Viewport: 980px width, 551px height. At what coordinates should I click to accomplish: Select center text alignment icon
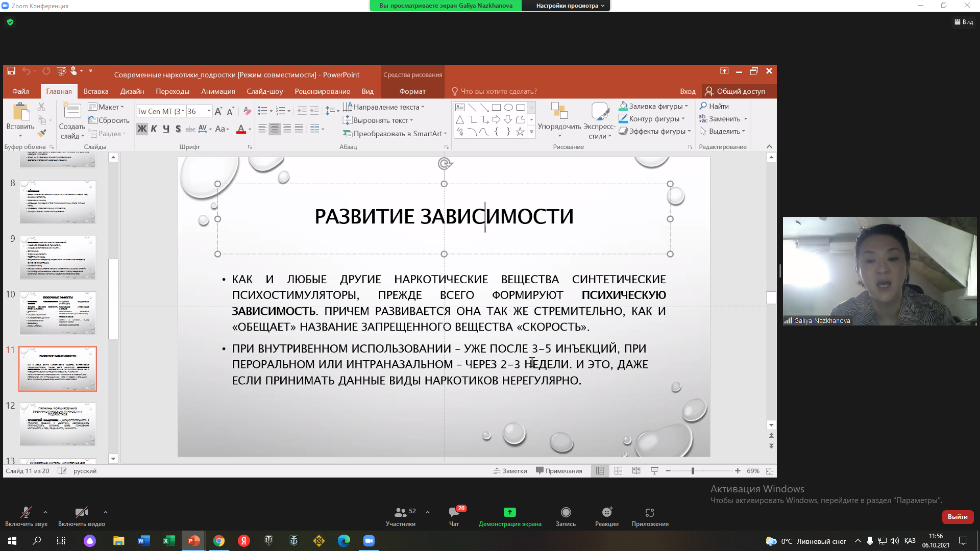(x=275, y=129)
